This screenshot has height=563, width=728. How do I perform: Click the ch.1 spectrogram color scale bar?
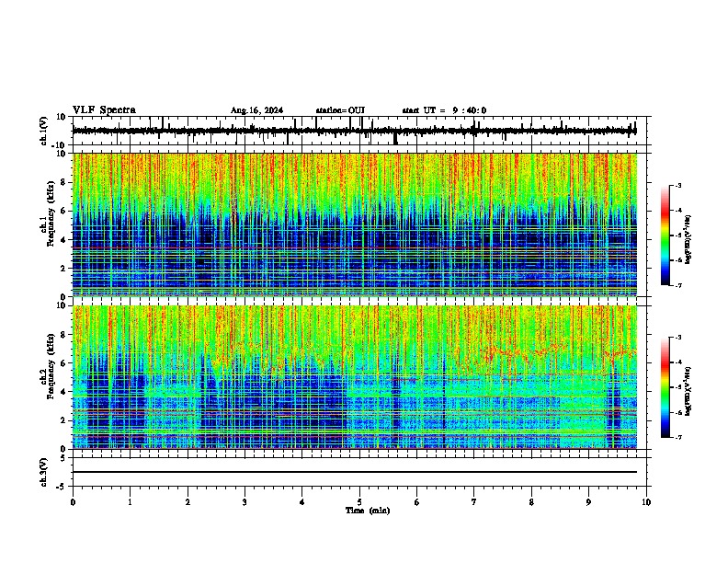tap(665, 236)
